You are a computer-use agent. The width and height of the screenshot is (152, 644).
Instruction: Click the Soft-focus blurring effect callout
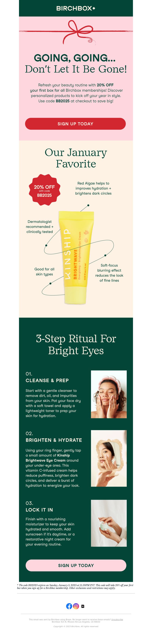(109, 273)
